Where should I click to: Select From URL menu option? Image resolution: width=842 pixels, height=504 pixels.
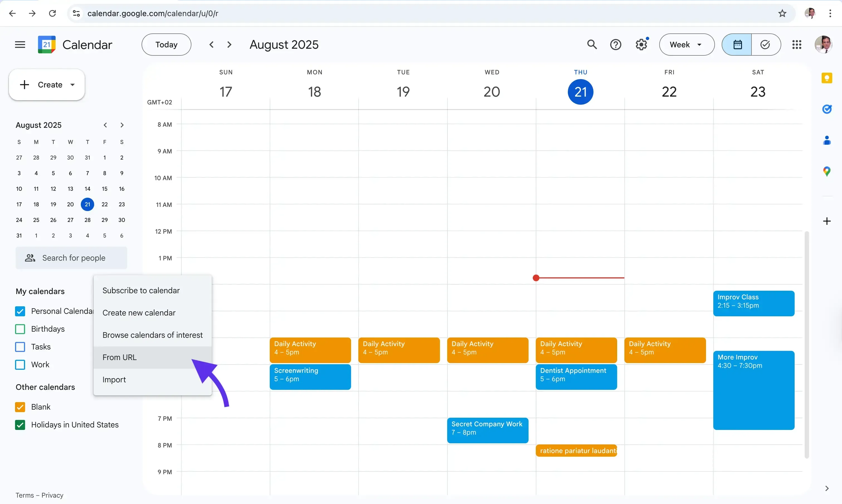click(120, 357)
